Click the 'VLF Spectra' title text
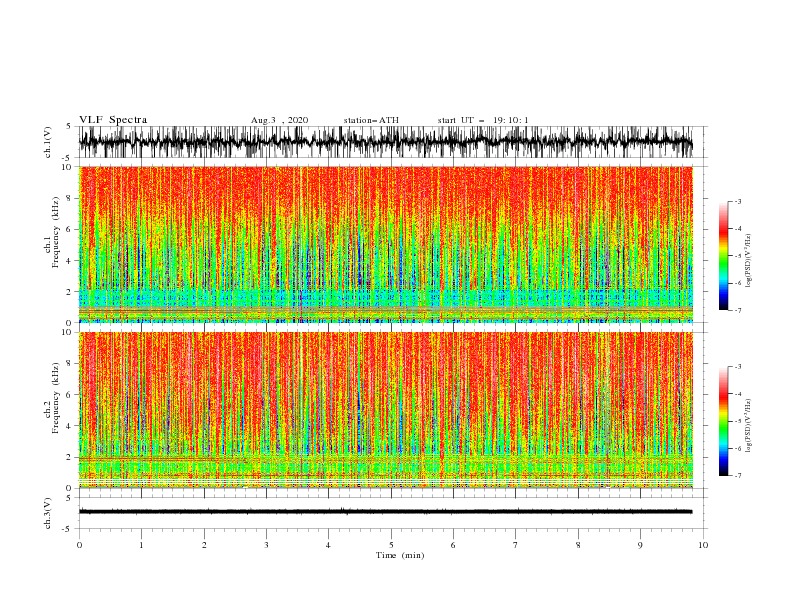This screenshot has width=792, height=612. [113, 120]
